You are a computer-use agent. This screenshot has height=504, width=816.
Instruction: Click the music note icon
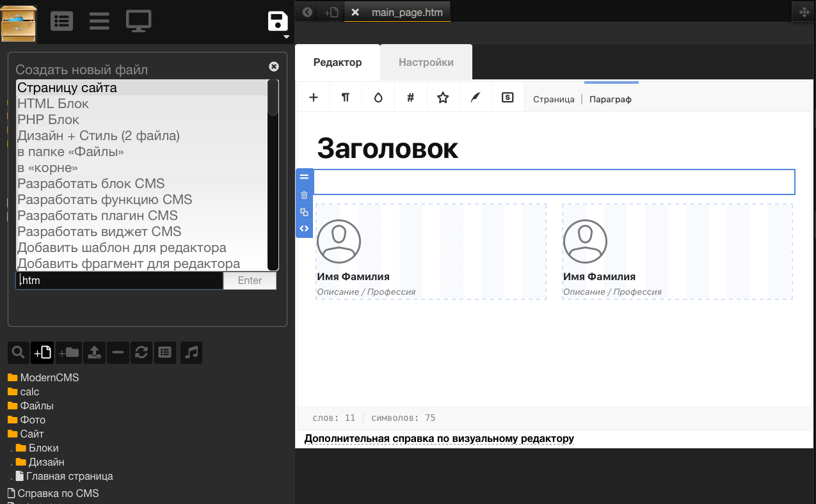[191, 352]
